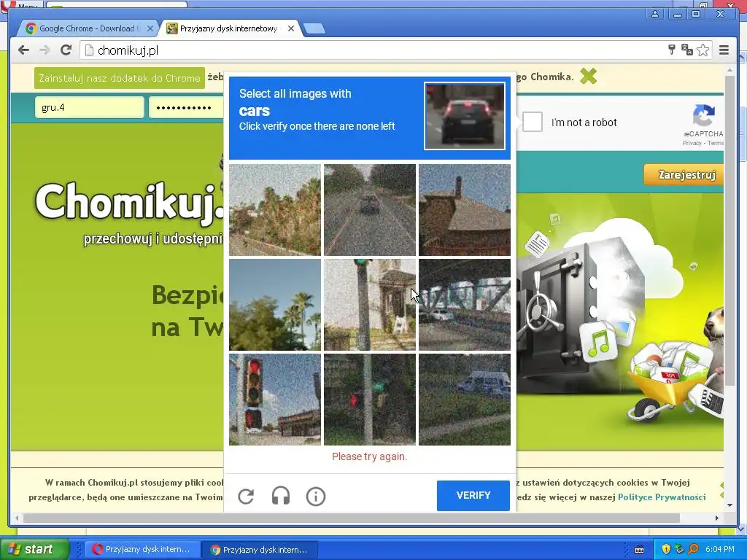Click the scroll-right arrow at the page bottom
This screenshot has height=560, width=747.
[x=716, y=518]
